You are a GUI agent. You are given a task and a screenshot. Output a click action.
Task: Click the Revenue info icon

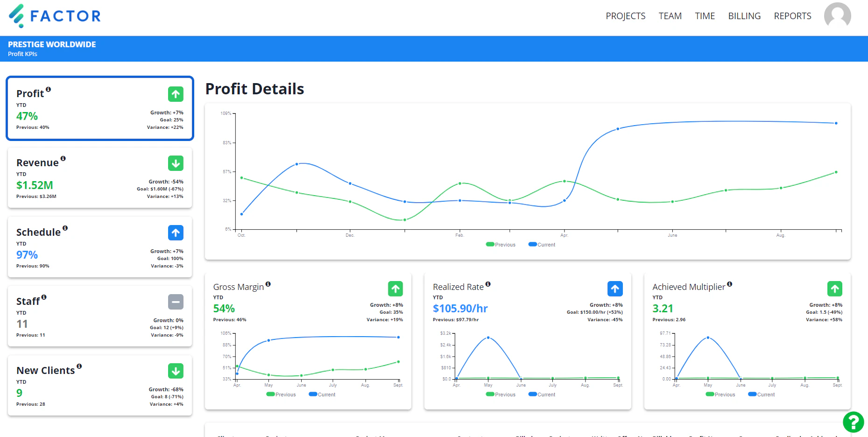(64, 158)
